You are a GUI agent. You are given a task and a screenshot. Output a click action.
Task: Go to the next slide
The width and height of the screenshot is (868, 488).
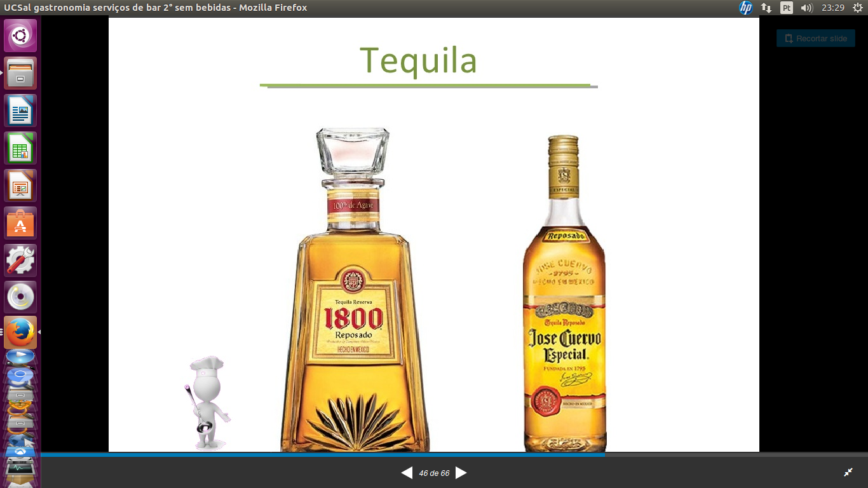(461, 473)
